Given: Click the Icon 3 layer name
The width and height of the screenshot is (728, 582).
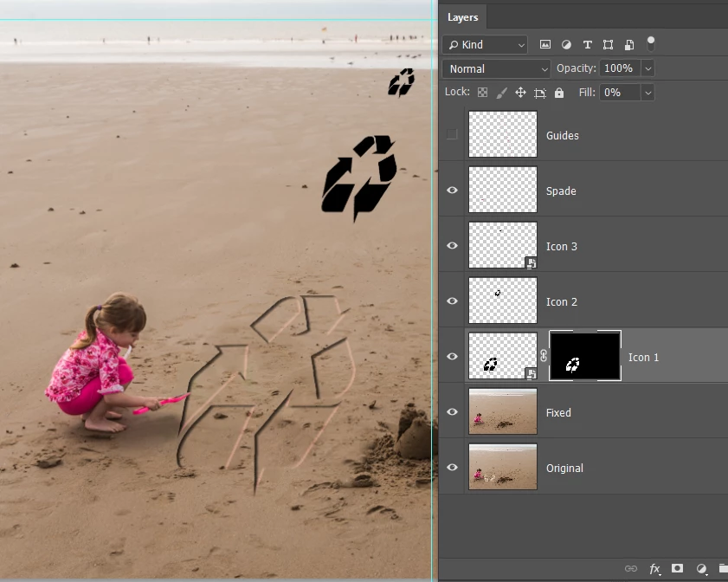Looking at the screenshot, I should [x=561, y=247].
